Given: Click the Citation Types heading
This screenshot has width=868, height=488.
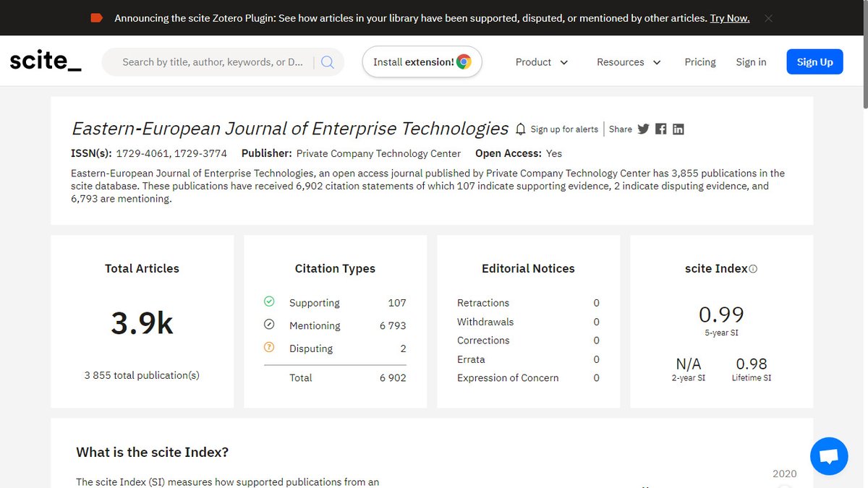Looking at the screenshot, I should 335,268.
